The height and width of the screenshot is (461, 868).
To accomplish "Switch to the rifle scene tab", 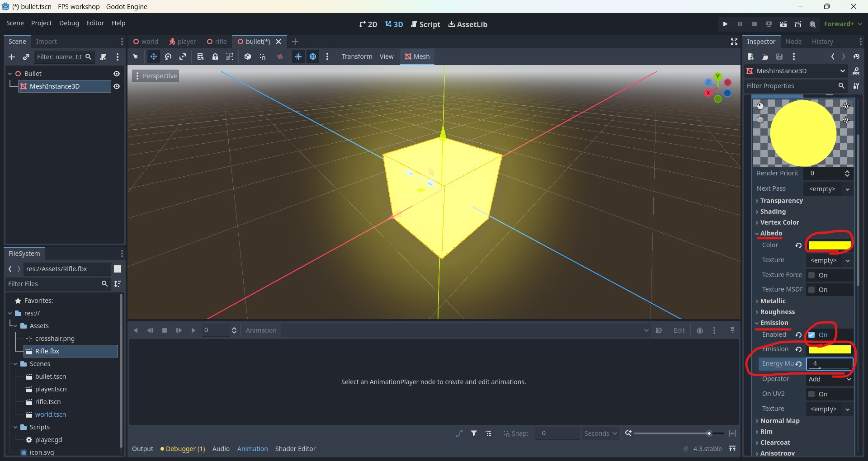I will click(217, 42).
